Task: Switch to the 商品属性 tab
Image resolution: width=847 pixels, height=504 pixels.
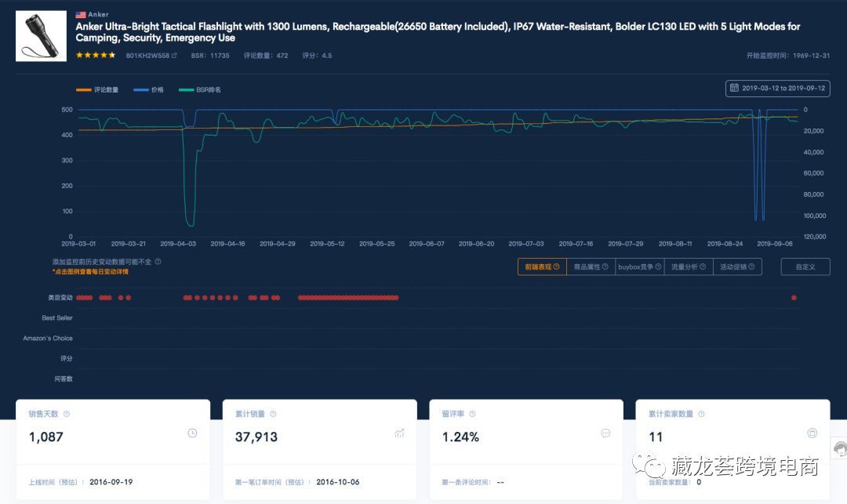Action: tap(591, 267)
